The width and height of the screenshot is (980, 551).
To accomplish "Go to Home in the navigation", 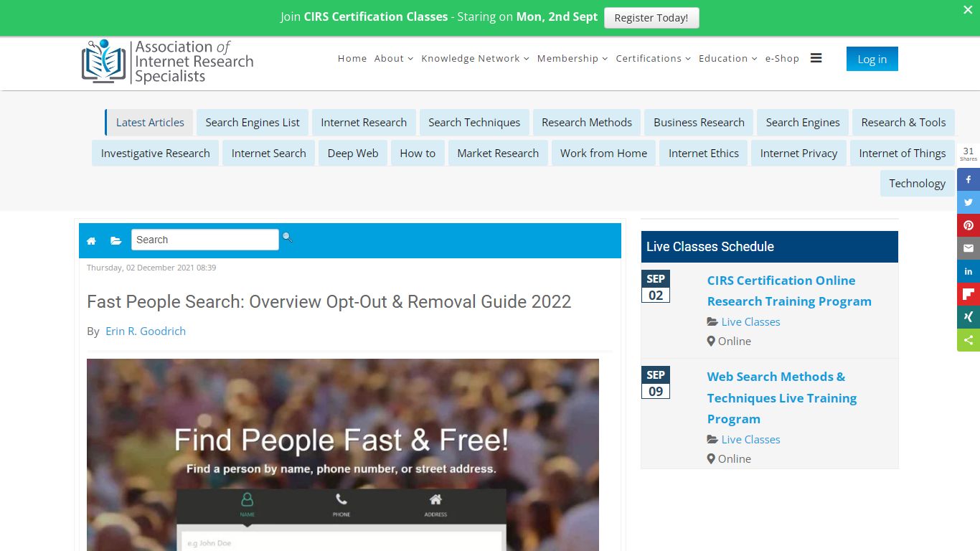I will 352,59.
